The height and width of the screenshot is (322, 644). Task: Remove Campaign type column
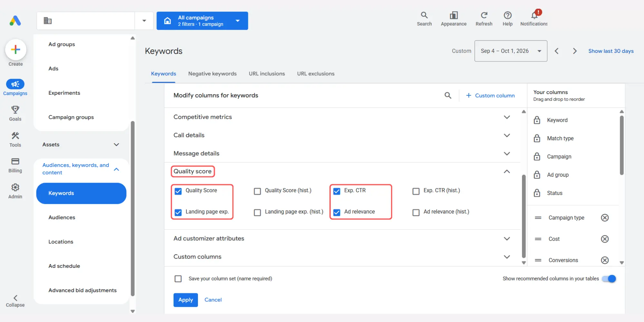click(605, 218)
